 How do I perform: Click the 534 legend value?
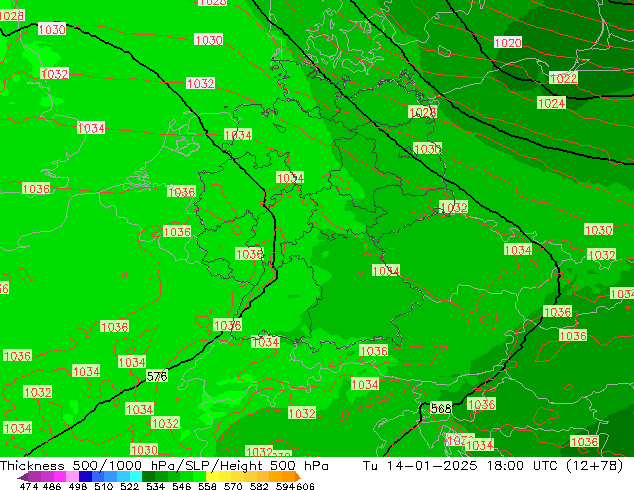(x=156, y=486)
